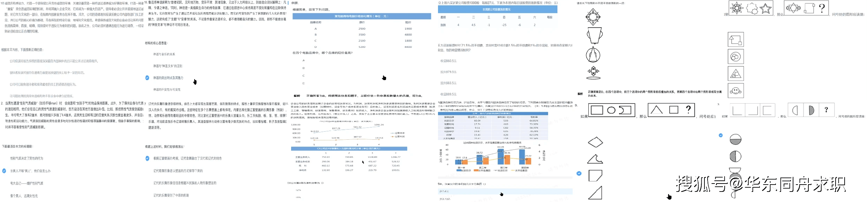Select circle with shaded bottom half option
This screenshot has height=202, width=868.
pyautogui.click(x=735, y=139)
